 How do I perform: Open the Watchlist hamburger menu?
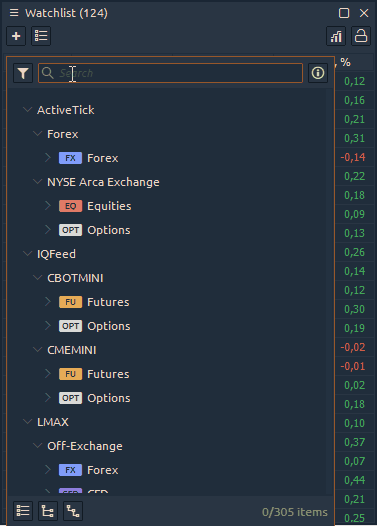point(14,13)
